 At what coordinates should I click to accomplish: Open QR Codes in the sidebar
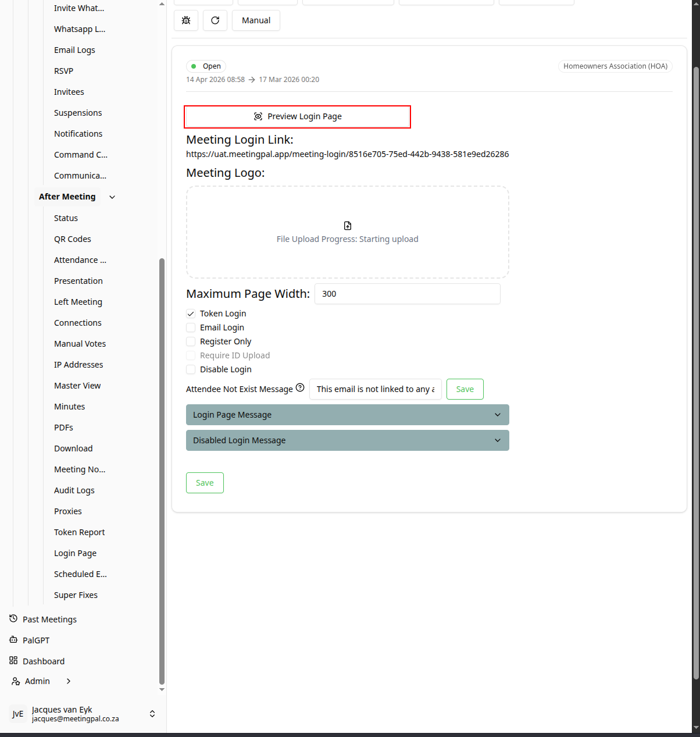[73, 239]
